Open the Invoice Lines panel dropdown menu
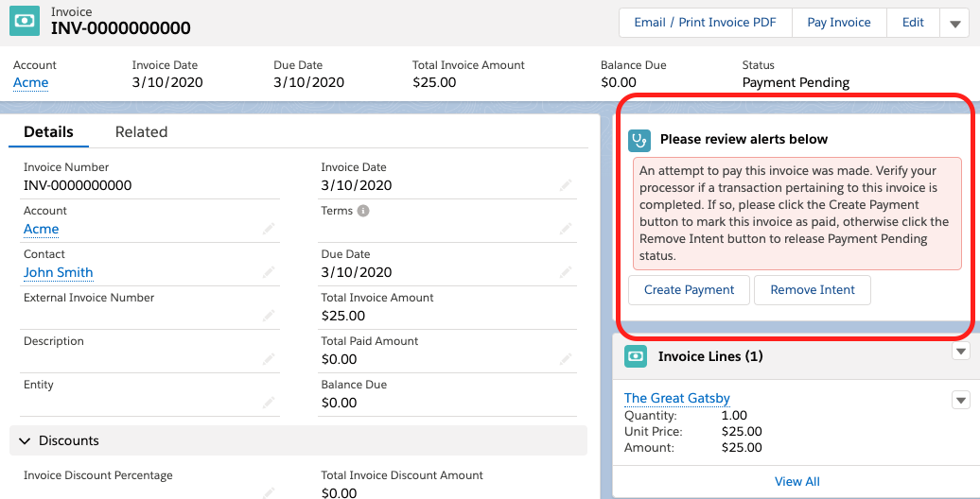 [x=961, y=352]
